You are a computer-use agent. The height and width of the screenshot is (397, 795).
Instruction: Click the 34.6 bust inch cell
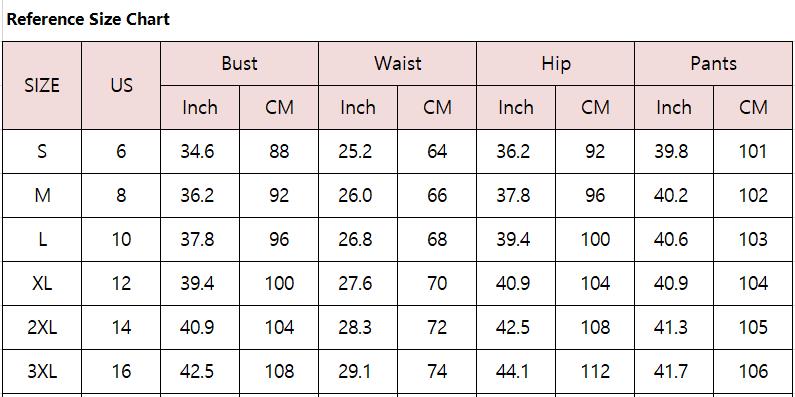(x=200, y=151)
